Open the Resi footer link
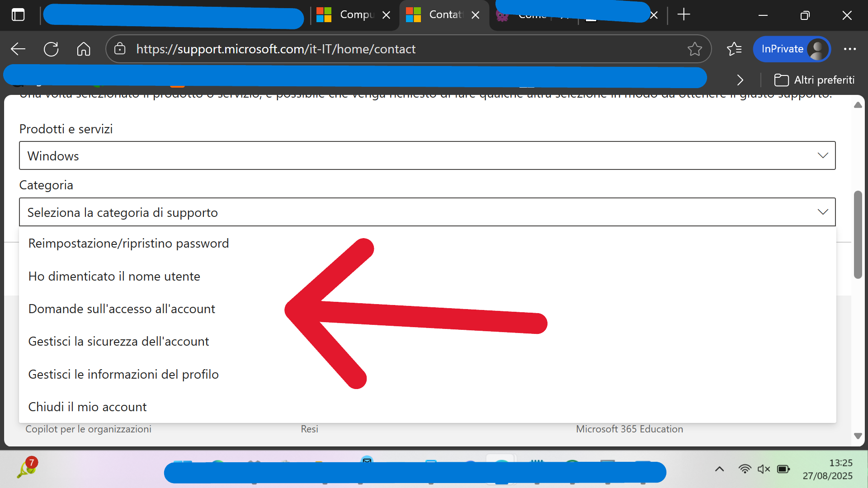 pos(309,429)
